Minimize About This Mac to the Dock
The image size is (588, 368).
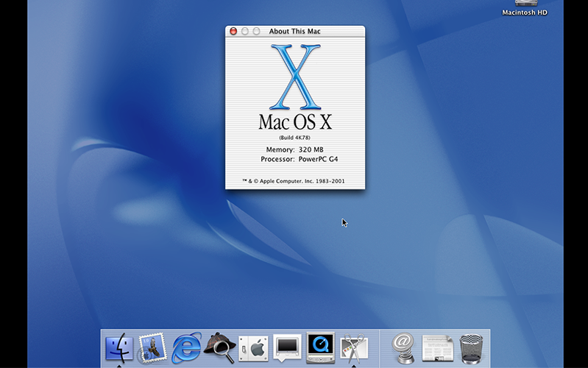[245, 31]
